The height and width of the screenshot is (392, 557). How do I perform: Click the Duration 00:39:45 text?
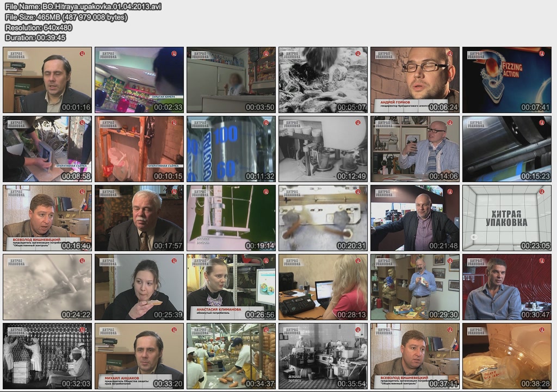[x=35, y=38]
